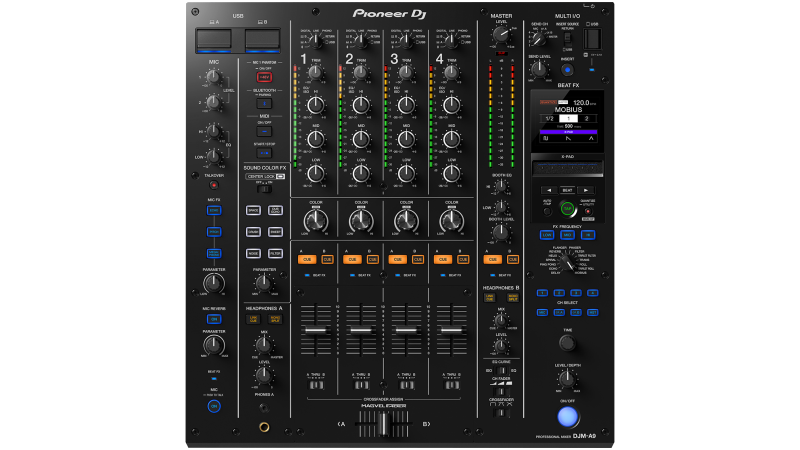Click channel 1 input selector knob
Screen dimensions: 800x450
point(316,39)
